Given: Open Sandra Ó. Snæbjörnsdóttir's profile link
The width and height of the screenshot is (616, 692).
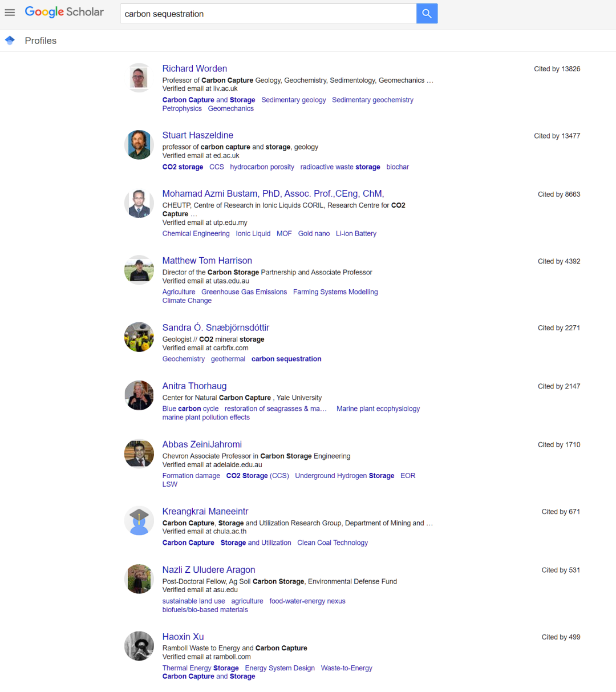Looking at the screenshot, I should pos(216,327).
